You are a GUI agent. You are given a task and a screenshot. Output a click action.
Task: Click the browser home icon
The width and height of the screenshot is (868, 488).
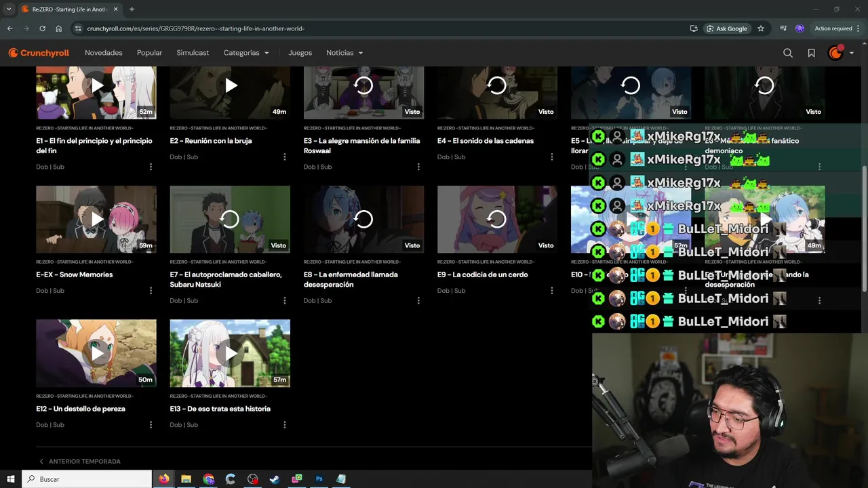59,28
